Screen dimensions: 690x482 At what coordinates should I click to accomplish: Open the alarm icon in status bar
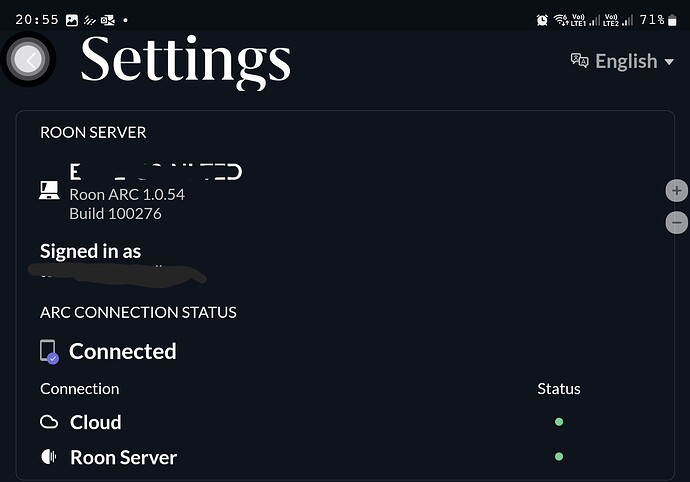click(x=542, y=20)
